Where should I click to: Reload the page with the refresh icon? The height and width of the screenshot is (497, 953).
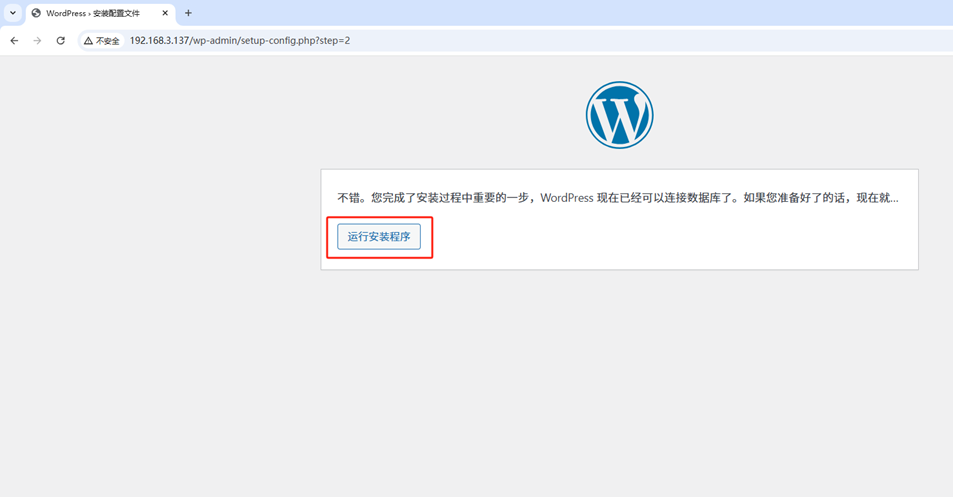point(60,41)
